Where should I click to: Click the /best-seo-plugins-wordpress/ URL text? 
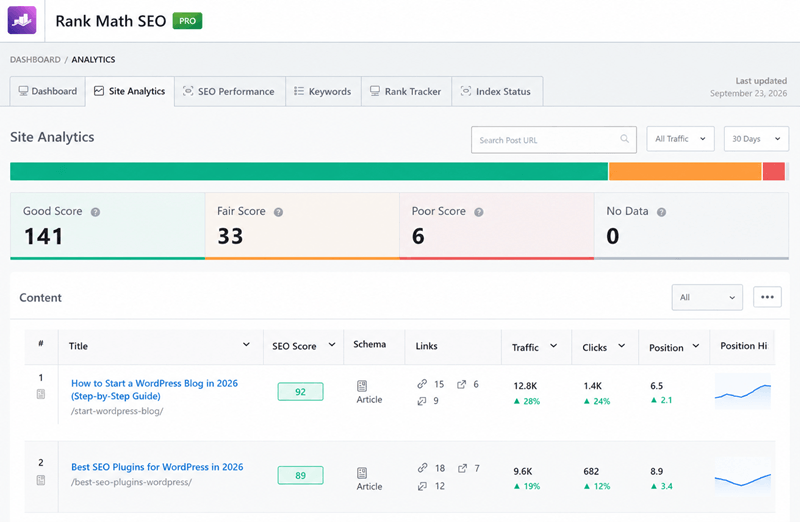click(x=131, y=482)
